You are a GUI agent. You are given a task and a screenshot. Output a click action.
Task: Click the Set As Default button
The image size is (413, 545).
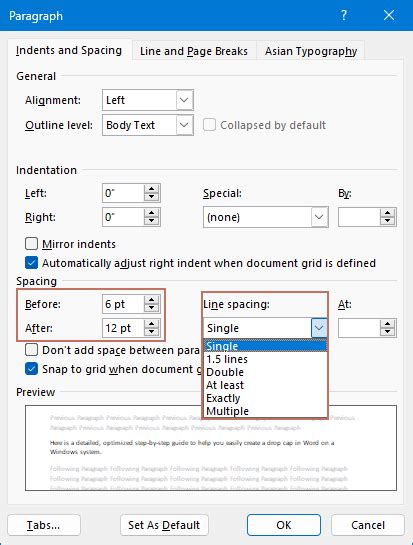(x=164, y=525)
